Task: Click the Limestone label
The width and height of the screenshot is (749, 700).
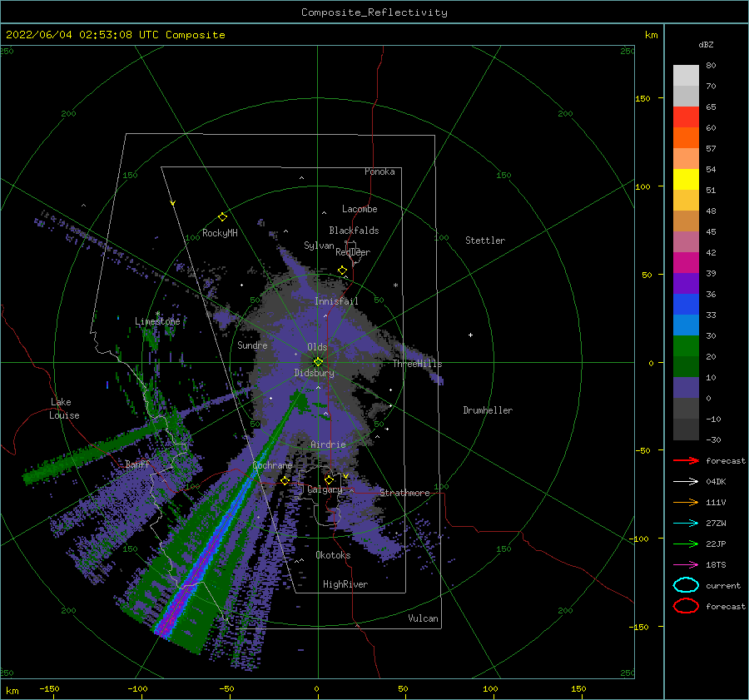Action: (x=157, y=321)
